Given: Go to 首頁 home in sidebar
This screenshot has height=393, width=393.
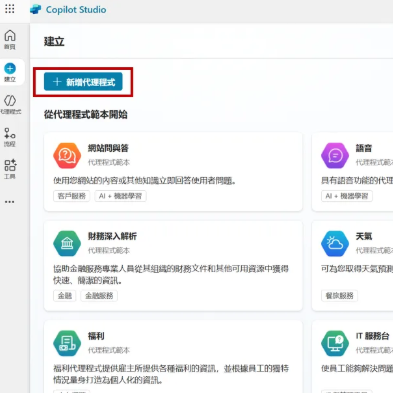Looking at the screenshot, I should point(10,40).
